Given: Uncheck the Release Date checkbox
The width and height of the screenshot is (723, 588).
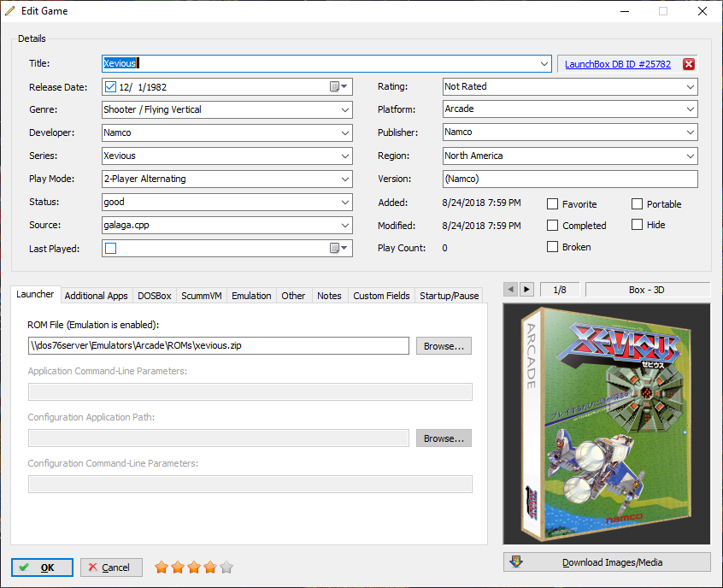Looking at the screenshot, I should coord(110,86).
